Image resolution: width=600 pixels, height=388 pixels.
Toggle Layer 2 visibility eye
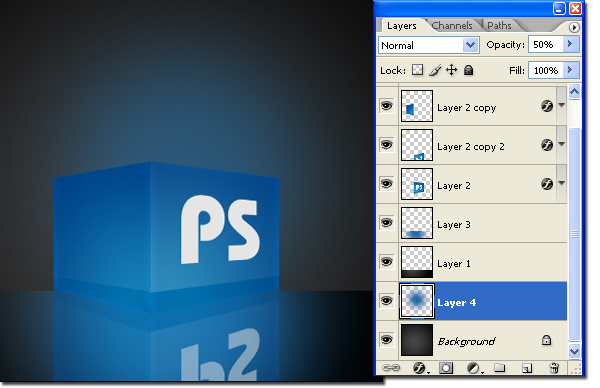[387, 184]
